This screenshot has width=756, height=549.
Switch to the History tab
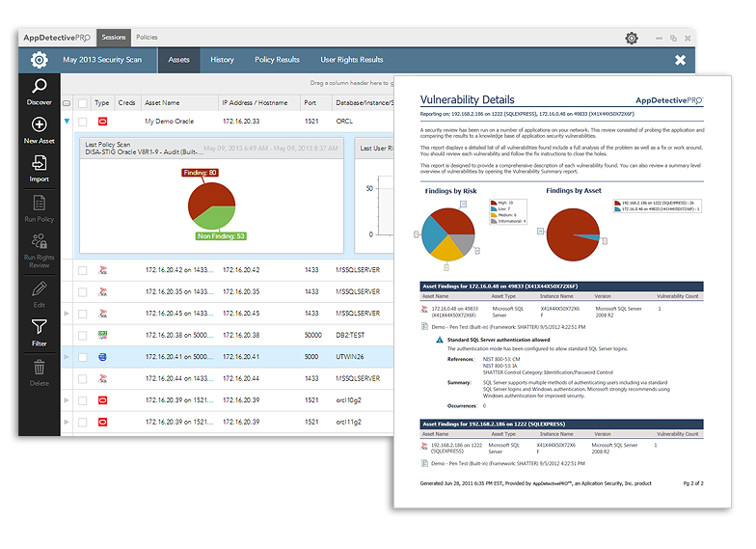222,60
